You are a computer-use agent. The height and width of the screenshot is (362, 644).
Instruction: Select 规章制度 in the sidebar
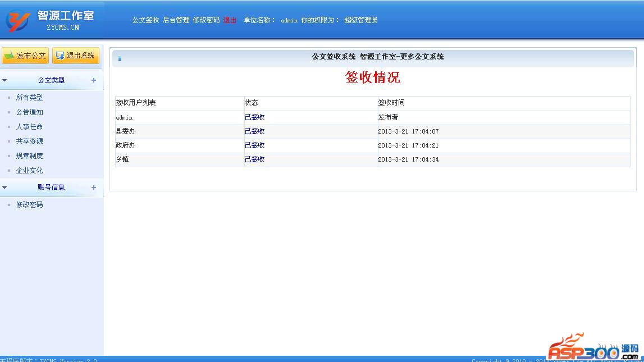(29, 156)
